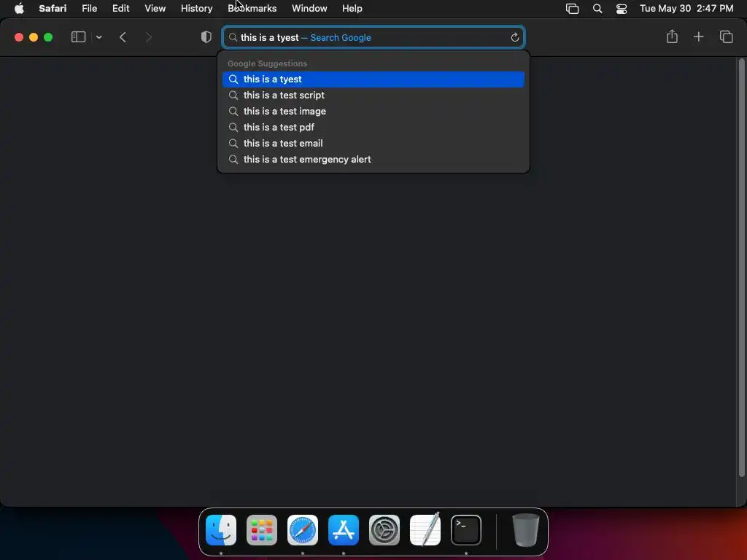Screen dimensions: 747x560
Task: Minimize the Safari window
Action: pyautogui.click(x=34, y=37)
